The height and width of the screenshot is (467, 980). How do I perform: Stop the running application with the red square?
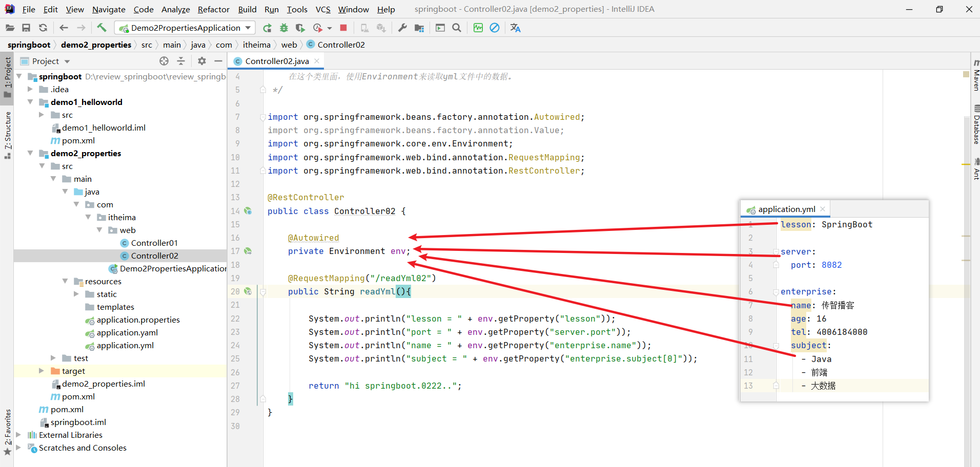click(343, 28)
